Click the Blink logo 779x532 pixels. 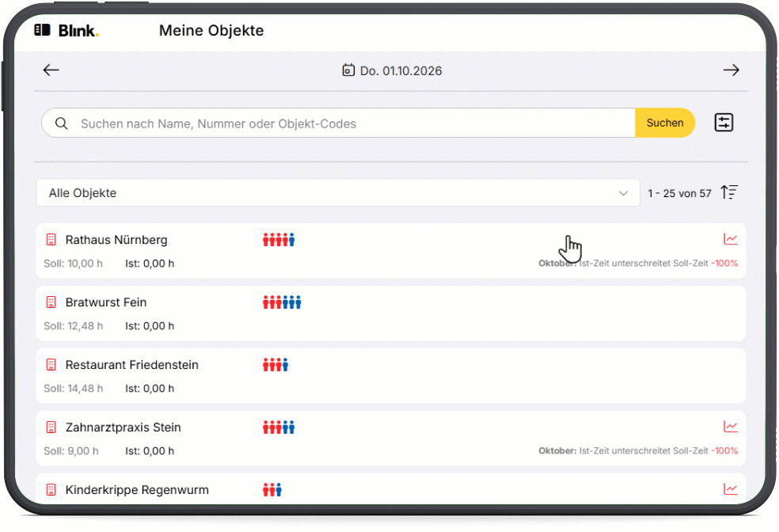(66, 30)
